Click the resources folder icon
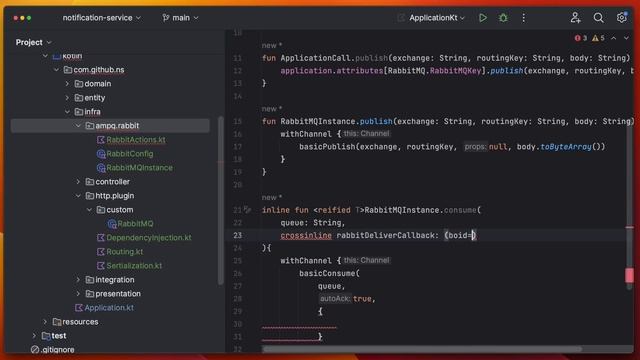The width and height of the screenshot is (640, 360). coord(57,322)
